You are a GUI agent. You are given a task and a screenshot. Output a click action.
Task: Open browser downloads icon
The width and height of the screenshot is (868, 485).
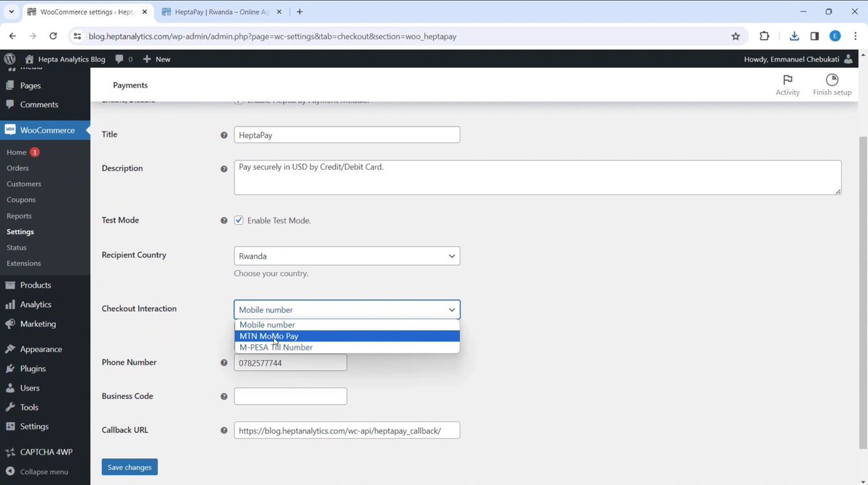794,36
